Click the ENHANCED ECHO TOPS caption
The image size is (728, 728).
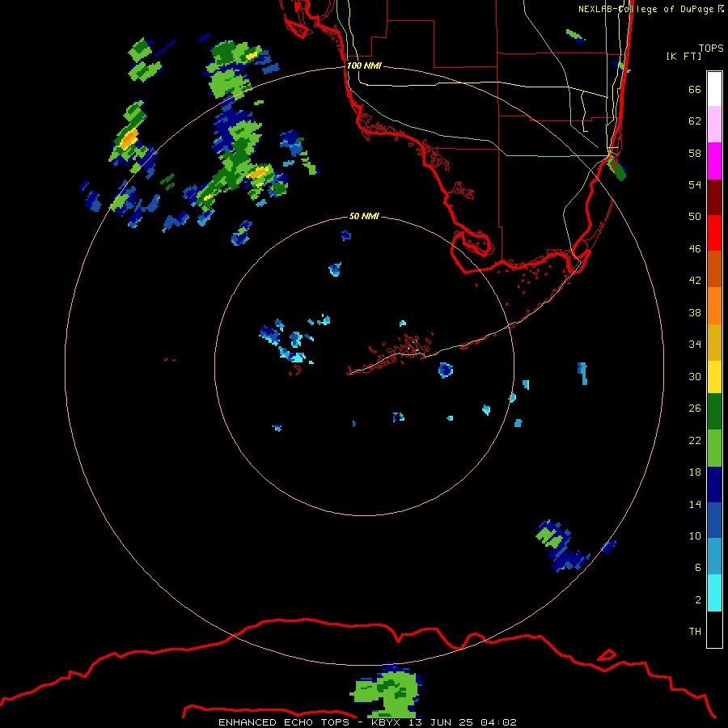(x=285, y=722)
